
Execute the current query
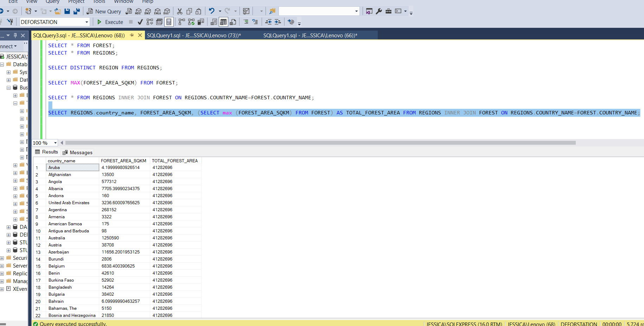[x=110, y=22]
